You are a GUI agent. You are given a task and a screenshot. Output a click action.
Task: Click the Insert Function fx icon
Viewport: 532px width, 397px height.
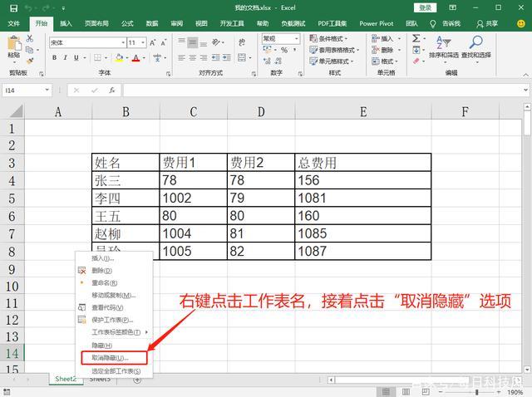pyautogui.click(x=112, y=91)
